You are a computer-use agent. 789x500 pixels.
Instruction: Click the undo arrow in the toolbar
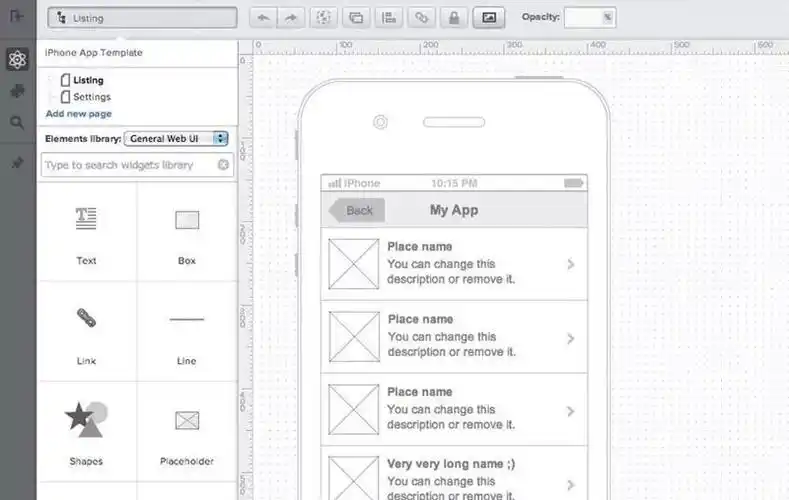pos(263,17)
